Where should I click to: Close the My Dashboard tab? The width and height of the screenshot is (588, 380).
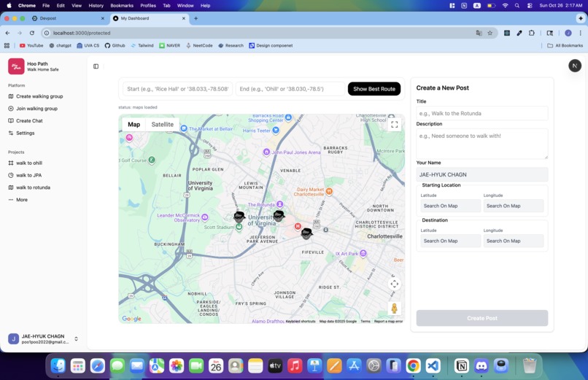pos(183,18)
